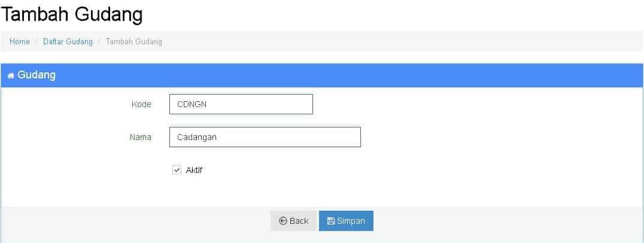This screenshot has width=644, height=243.
Task: Click the back arrow icon
Action: pos(282,221)
